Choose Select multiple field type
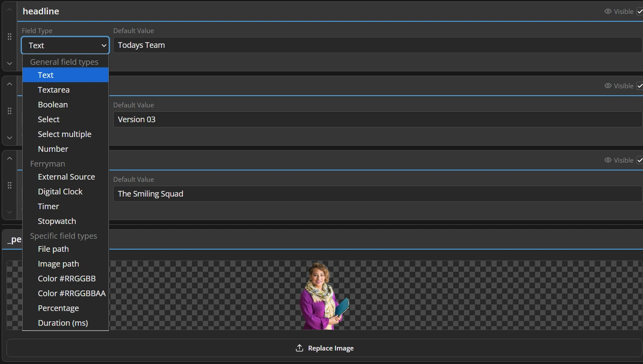Screen dimensions: 643x364 point(65,134)
